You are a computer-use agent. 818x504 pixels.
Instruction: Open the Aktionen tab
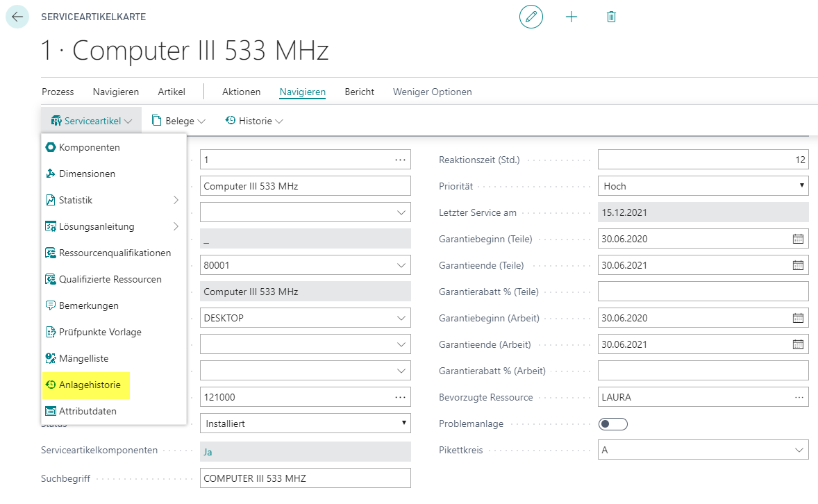coord(241,92)
